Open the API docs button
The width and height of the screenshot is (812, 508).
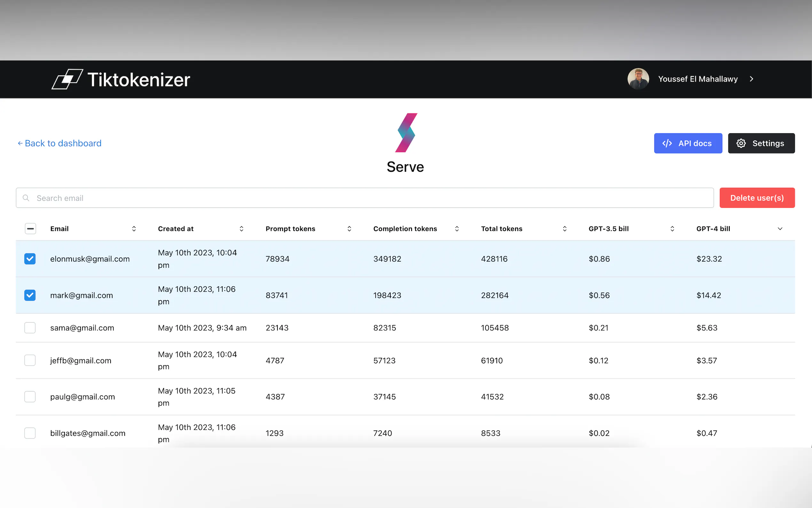(688, 143)
